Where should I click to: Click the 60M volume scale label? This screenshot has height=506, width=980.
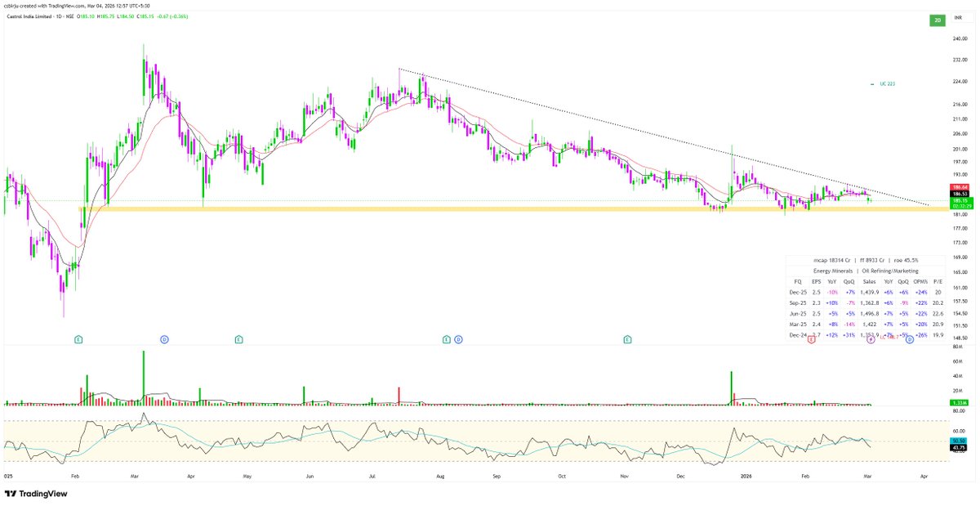tap(959, 360)
